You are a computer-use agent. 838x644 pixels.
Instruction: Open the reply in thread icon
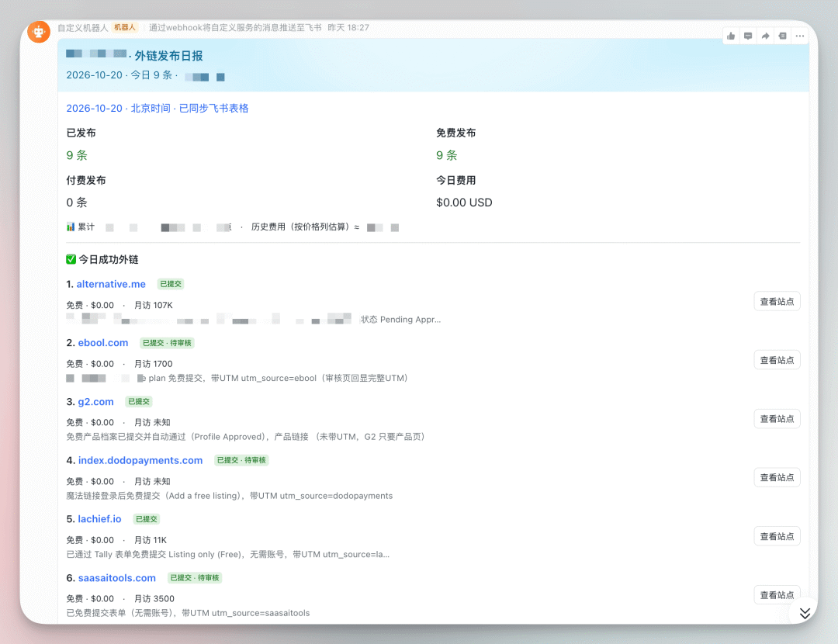pos(748,36)
